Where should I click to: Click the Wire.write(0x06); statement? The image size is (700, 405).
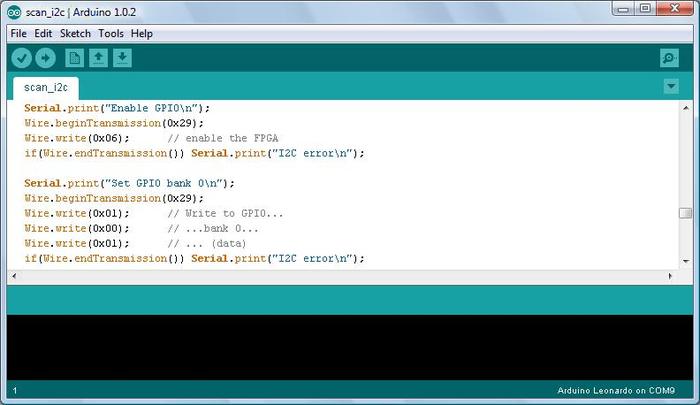[x=77, y=138]
